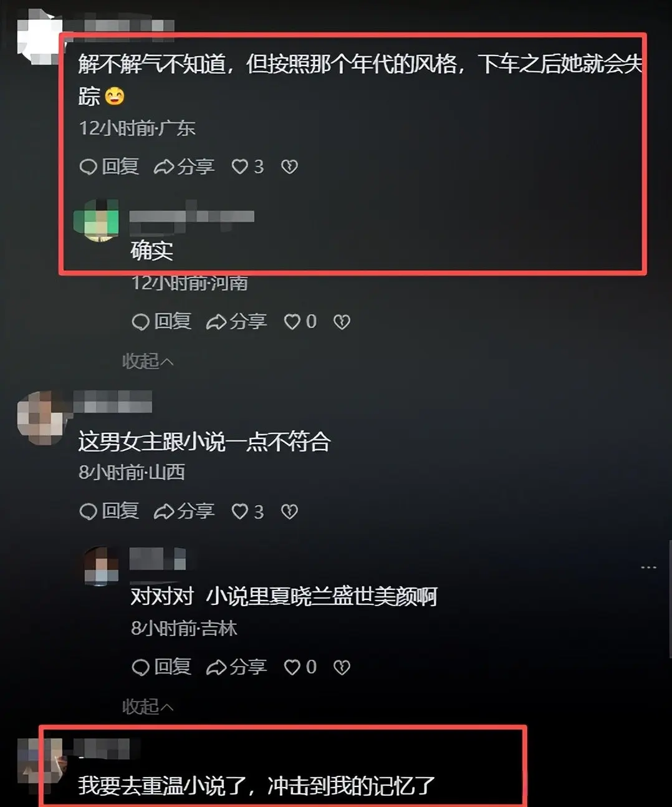672x807 pixels.
Task: Open more options on Jilin reply
Action: [x=648, y=568]
